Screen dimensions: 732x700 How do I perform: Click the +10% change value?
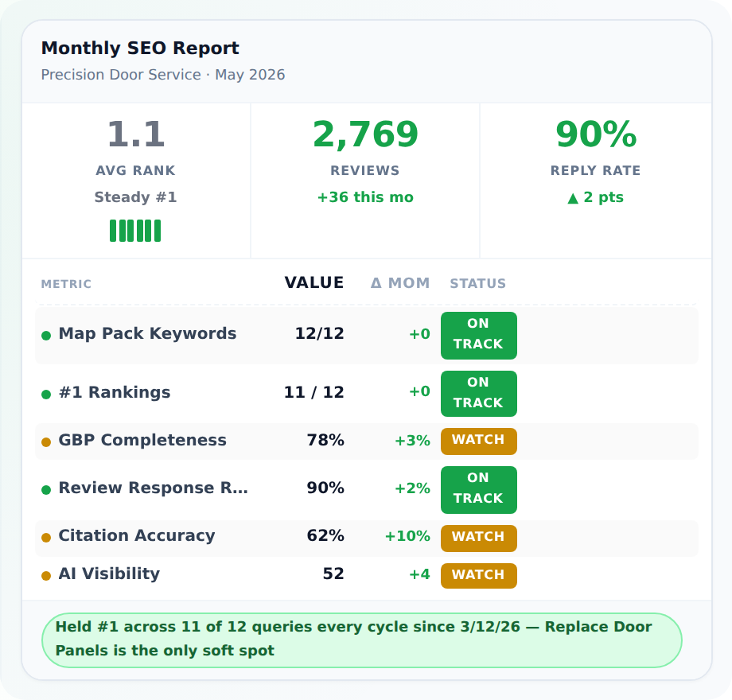click(x=407, y=536)
